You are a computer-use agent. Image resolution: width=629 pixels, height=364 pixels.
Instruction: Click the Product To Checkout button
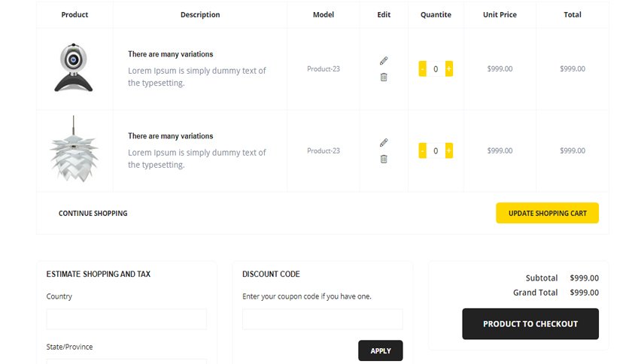(x=530, y=324)
